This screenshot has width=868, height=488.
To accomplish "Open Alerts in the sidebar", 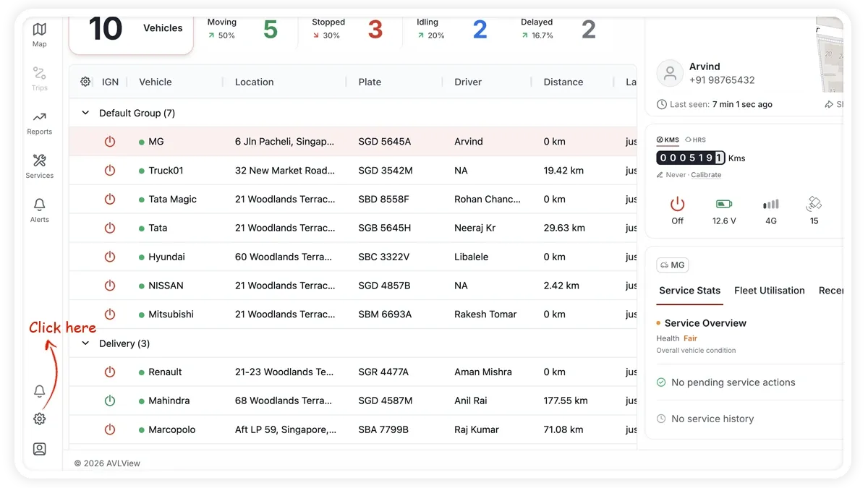I will tap(39, 210).
